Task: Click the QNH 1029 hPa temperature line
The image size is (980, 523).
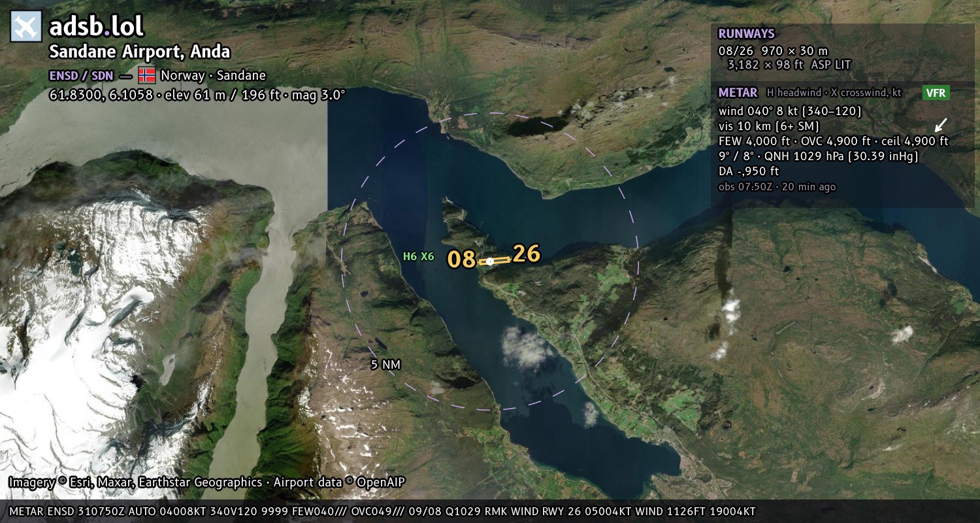Action: pos(818,156)
